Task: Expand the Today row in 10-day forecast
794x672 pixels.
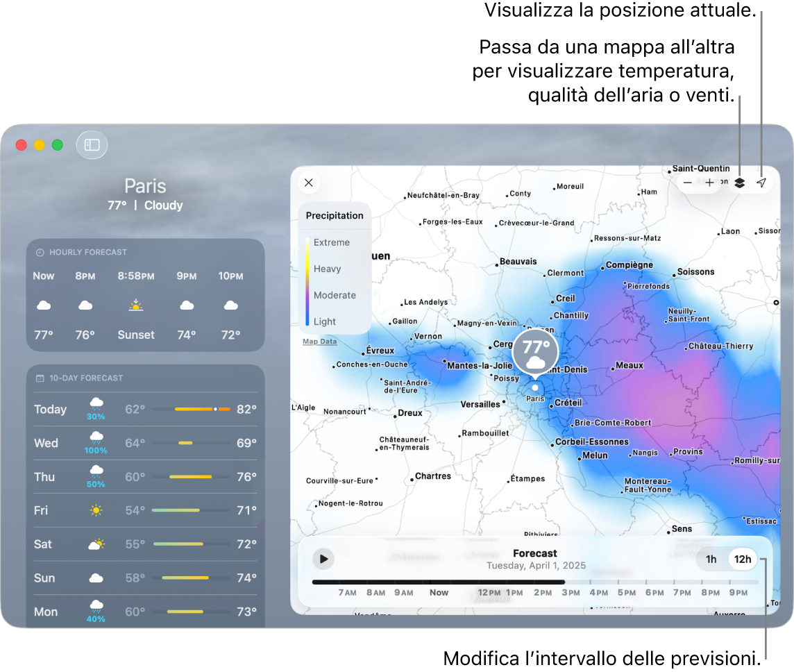Action: [145, 410]
